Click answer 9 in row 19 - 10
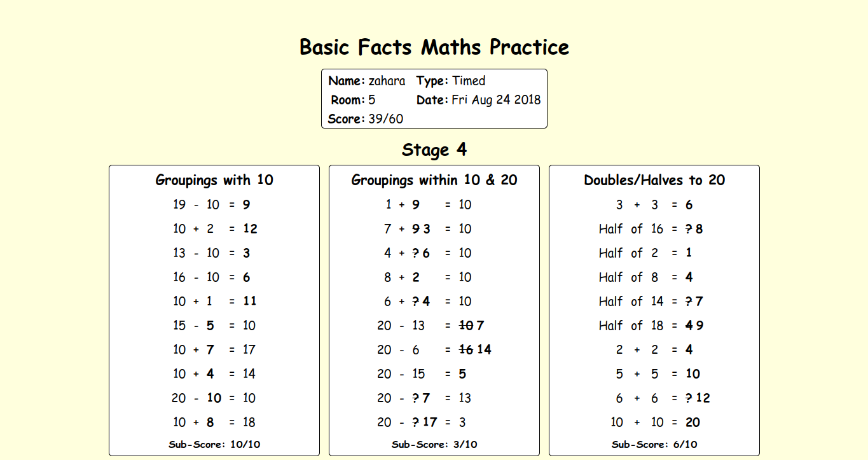This screenshot has height=460, width=868. [x=247, y=205]
